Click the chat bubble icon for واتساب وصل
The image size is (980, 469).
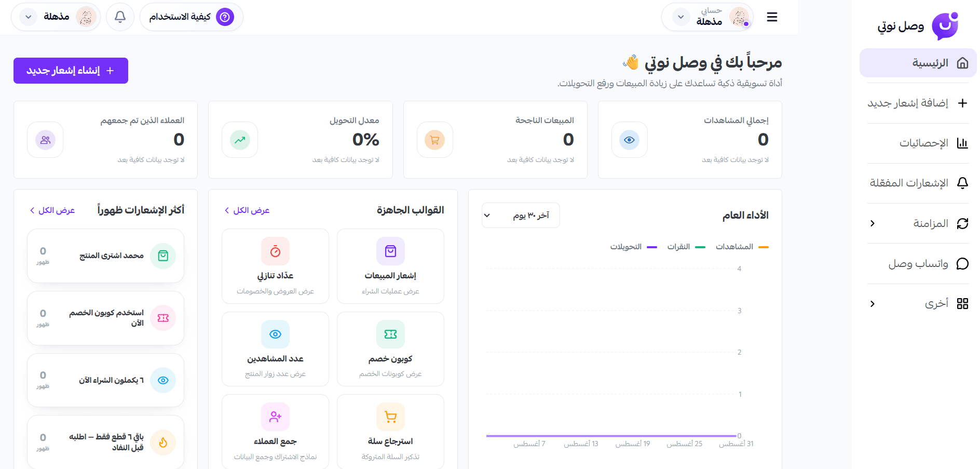pyautogui.click(x=962, y=263)
